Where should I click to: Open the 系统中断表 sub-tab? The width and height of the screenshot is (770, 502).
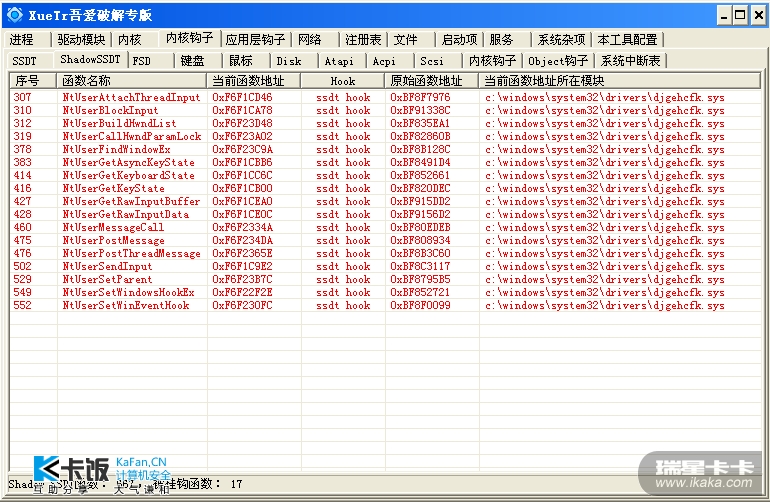coord(631,61)
